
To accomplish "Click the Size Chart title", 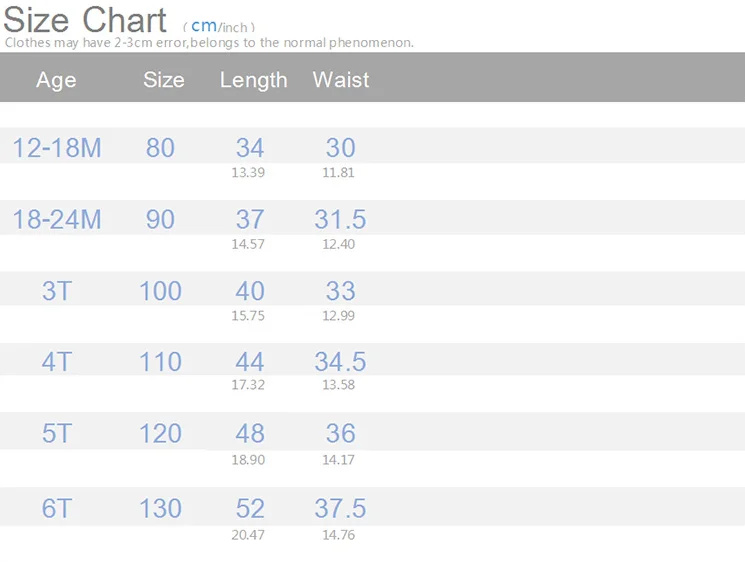I will point(85,19).
